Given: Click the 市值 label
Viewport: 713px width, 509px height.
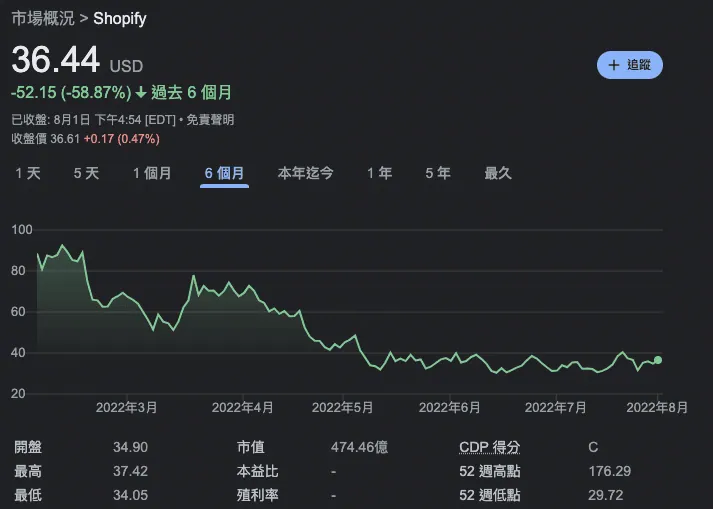Looking at the screenshot, I should tap(251, 447).
